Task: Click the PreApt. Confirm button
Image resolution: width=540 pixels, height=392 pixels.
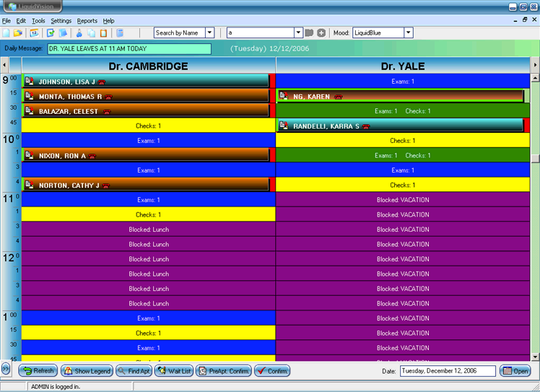Action: (224, 371)
